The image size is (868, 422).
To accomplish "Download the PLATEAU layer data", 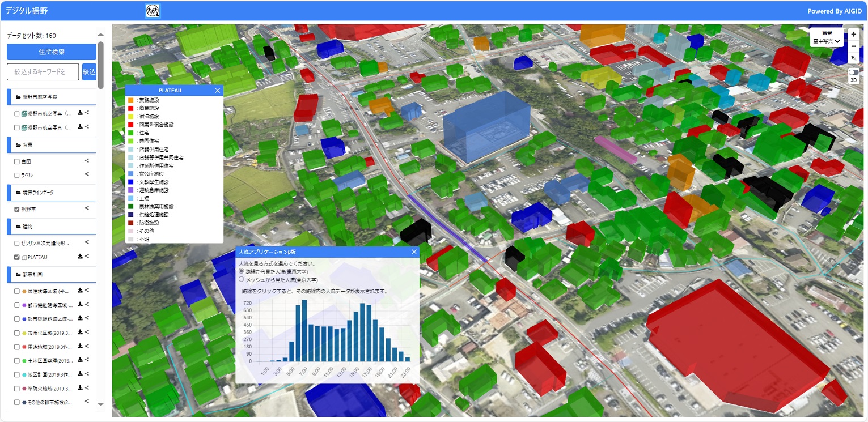I will tap(80, 257).
